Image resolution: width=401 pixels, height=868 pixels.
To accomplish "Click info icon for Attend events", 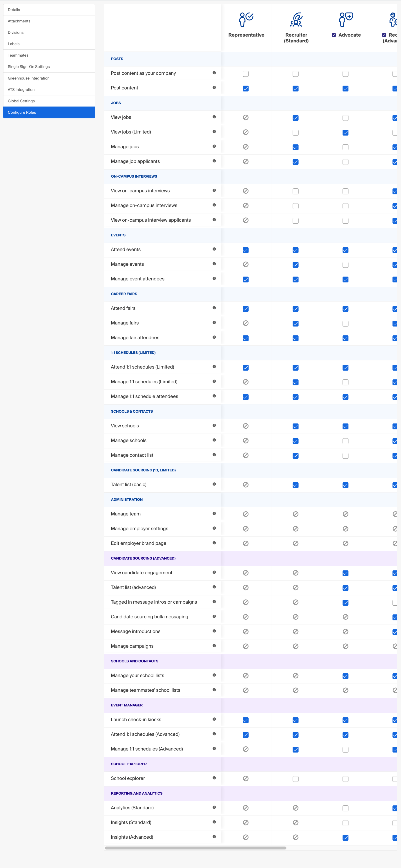I will tap(214, 249).
